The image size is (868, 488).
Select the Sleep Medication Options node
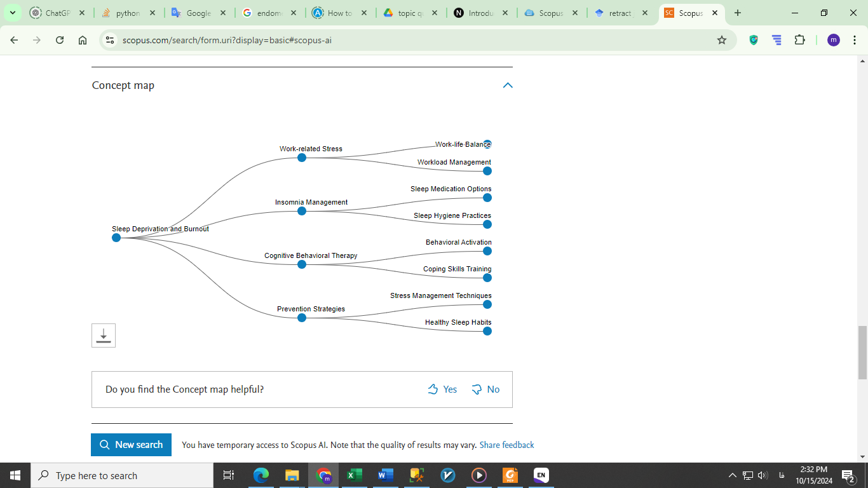(x=487, y=198)
